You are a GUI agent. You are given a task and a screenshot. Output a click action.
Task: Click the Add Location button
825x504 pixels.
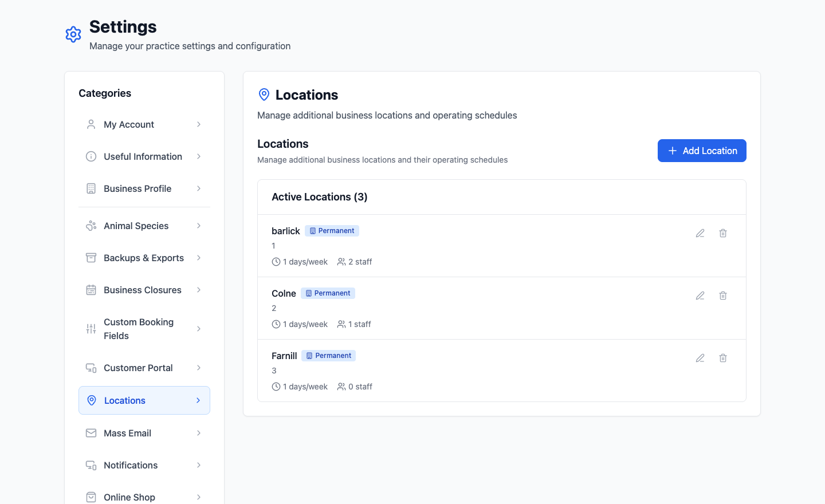[702, 151]
